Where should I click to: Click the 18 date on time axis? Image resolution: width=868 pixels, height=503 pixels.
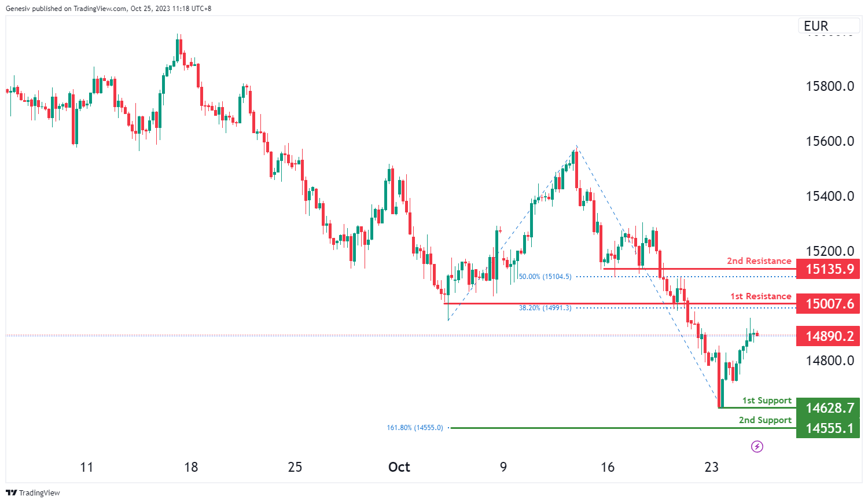click(x=191, y=467)
